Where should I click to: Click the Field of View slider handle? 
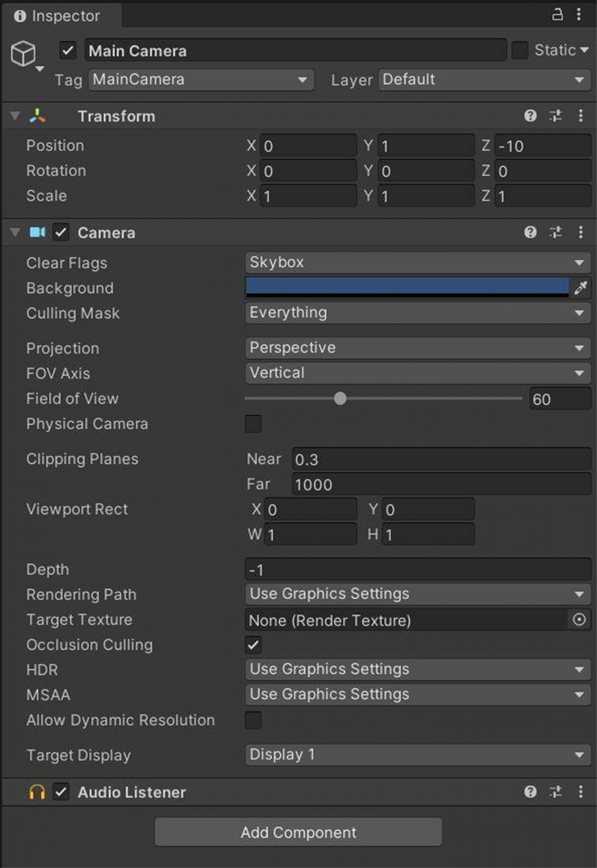click(340, 398)
